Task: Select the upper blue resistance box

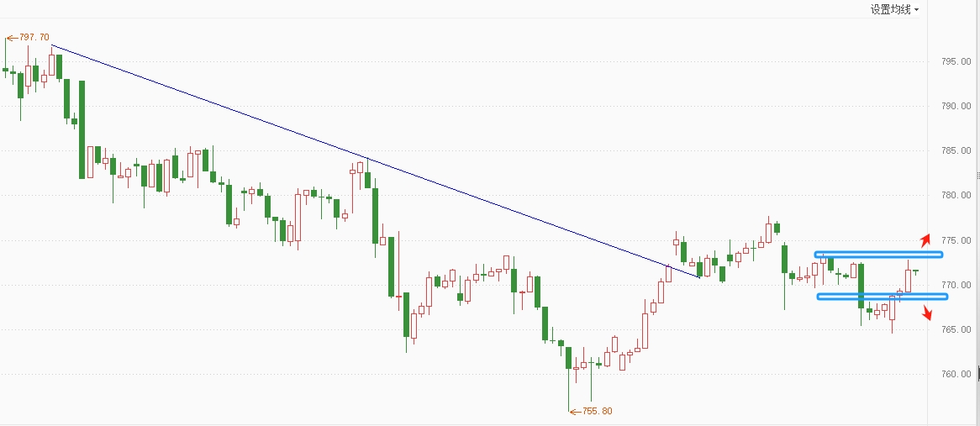Action: (878, 254)
